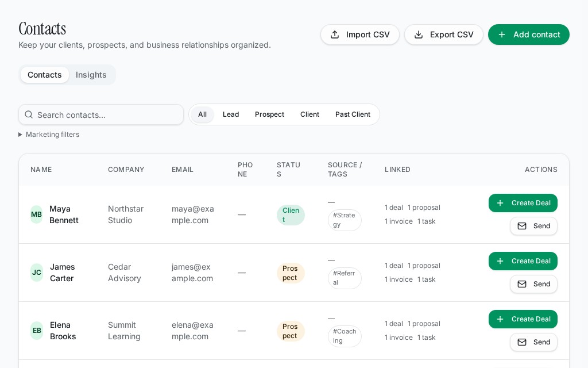The image size is (588, 368).
Task: Select the Contacts tab
Action: point(45,75)
